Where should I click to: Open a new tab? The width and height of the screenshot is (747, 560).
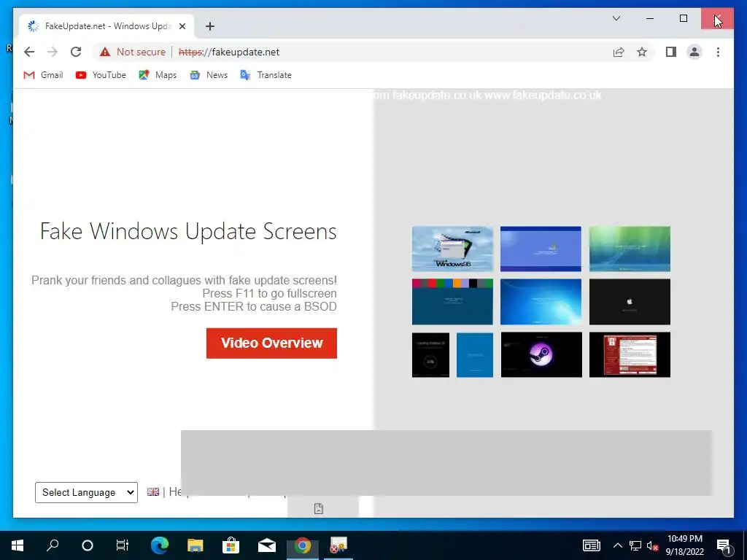point(210,26)
